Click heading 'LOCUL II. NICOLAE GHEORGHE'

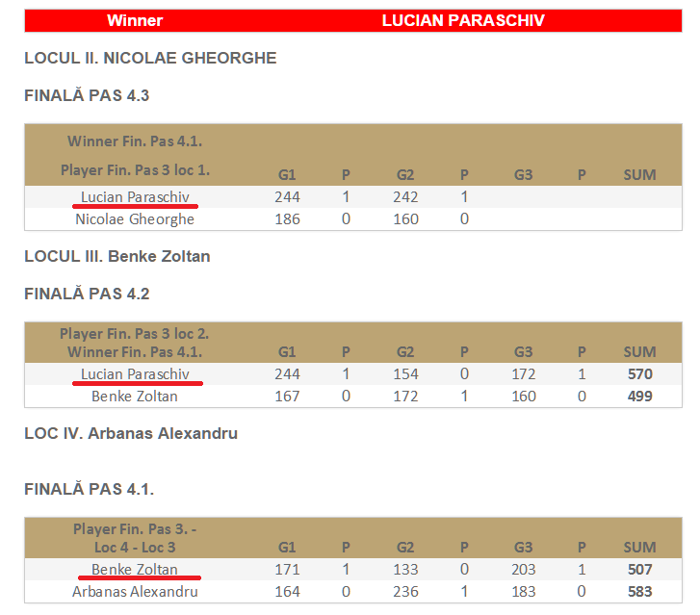pyautogui.click(x=150, y=58)
